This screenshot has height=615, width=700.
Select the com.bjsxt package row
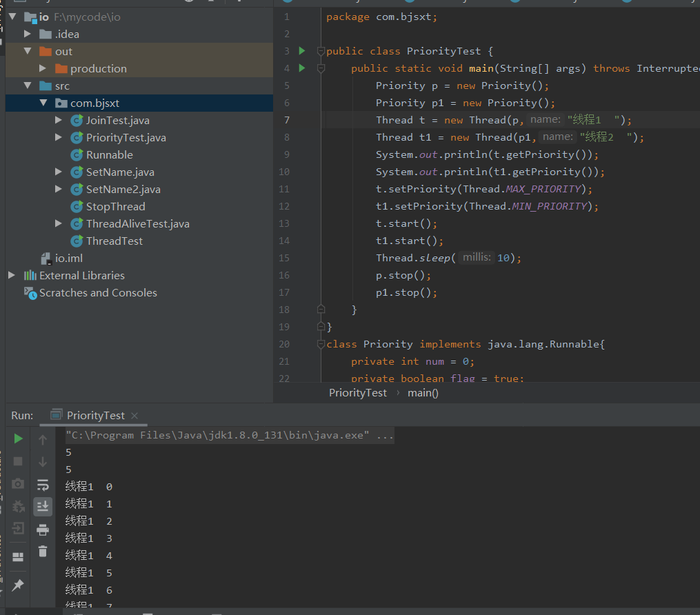pos(139,103)
